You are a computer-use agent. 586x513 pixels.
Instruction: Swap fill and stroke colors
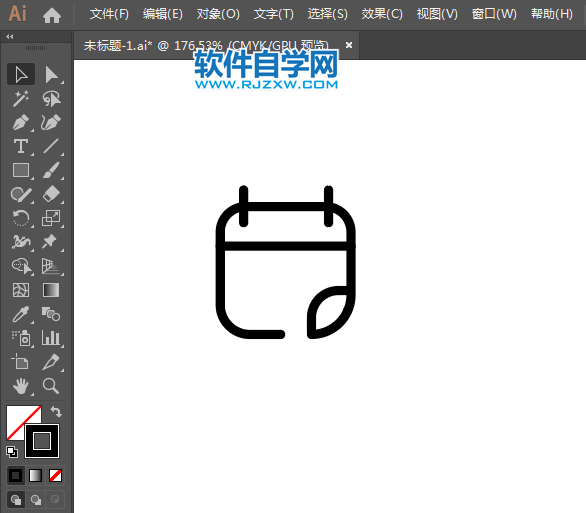(x=56, y=411)
